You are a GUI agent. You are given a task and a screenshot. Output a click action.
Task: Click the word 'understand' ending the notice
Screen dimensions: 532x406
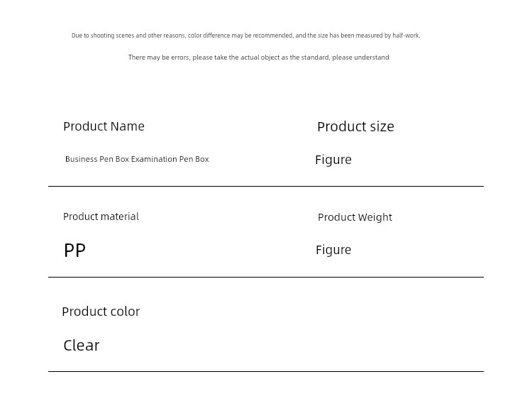pos(372,57)
